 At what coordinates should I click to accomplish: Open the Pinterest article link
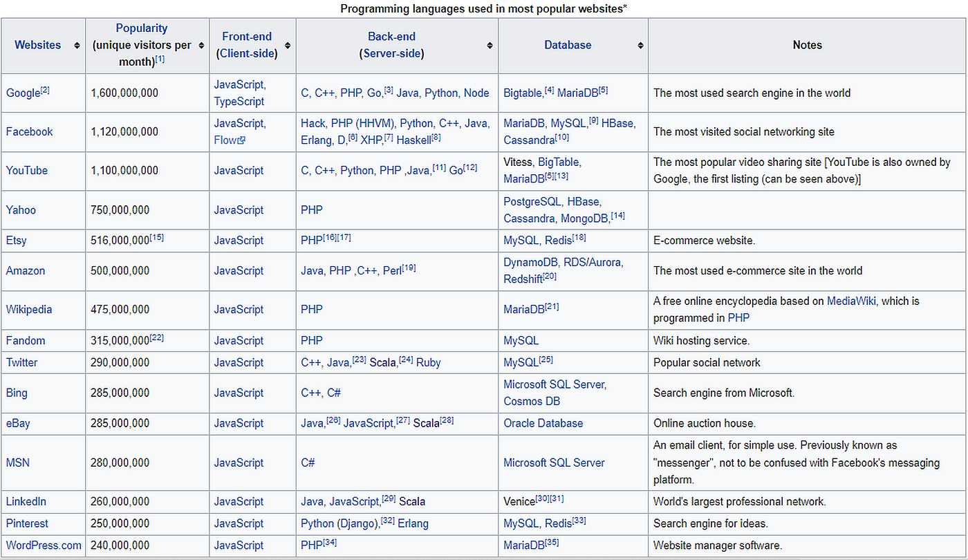tap(28, 524)
